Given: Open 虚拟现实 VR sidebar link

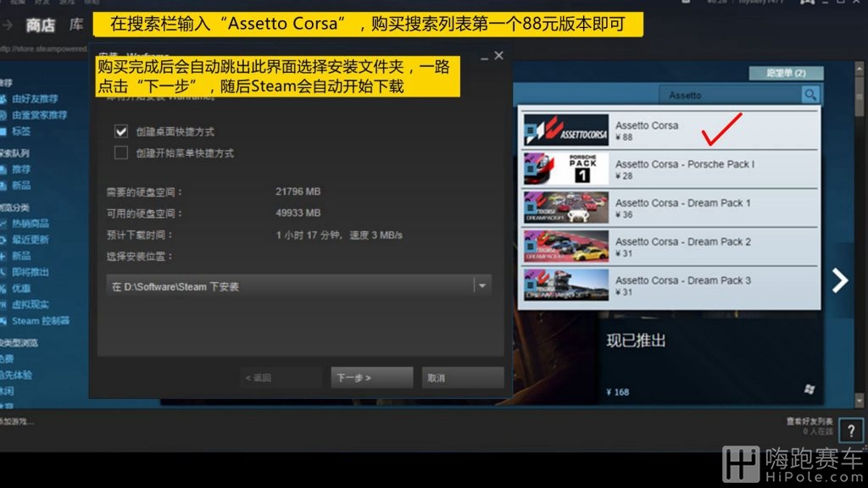Looking at the screenshot, I should tap(31, 304).
